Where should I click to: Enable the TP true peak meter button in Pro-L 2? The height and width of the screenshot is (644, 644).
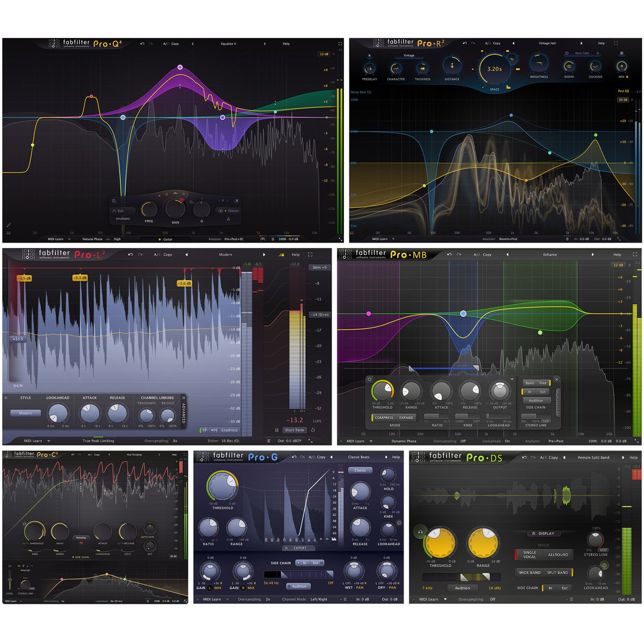click(x=204, y=430)
